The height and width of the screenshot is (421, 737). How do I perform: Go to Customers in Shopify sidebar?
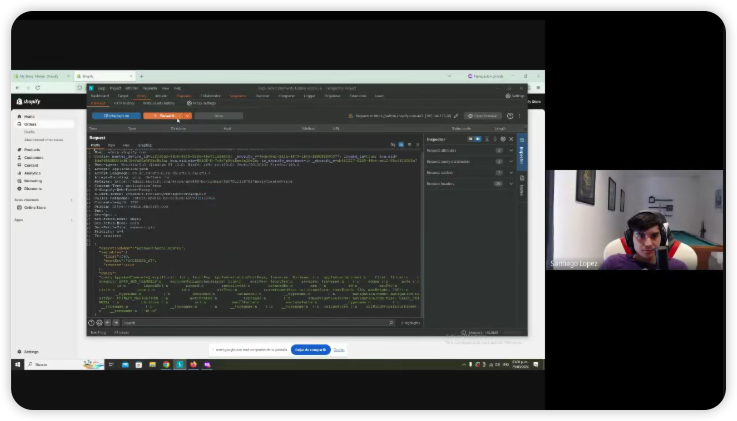(34, 157)
